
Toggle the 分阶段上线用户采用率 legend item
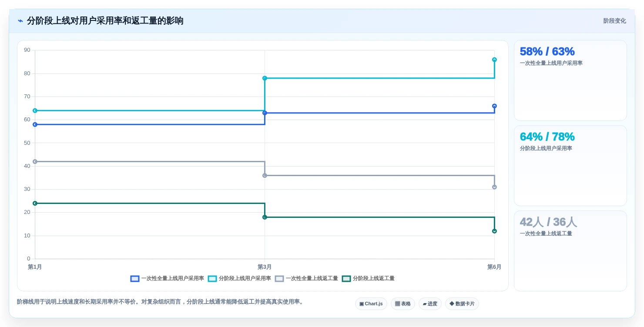coord(239,279)
